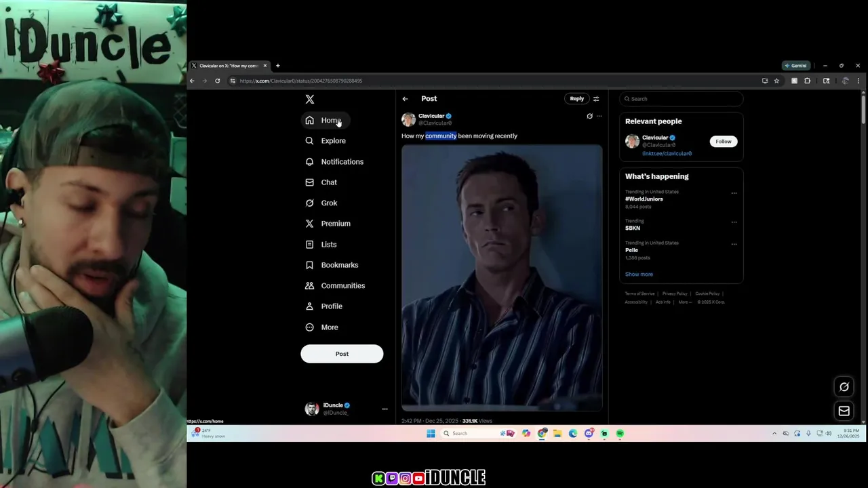Click the Post compose button
The image size is (868, 488).
coord(342,354)
